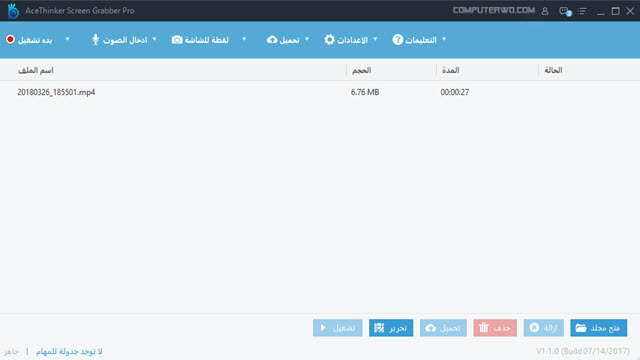Click the ازالة remove button
Screen dimensions: 640x360
coord(544,328)
